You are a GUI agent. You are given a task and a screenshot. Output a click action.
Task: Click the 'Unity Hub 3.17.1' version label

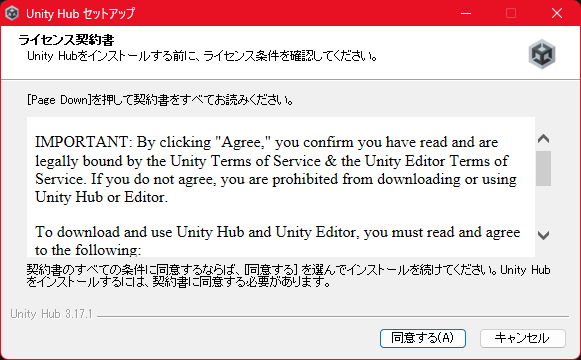(51, 314)
